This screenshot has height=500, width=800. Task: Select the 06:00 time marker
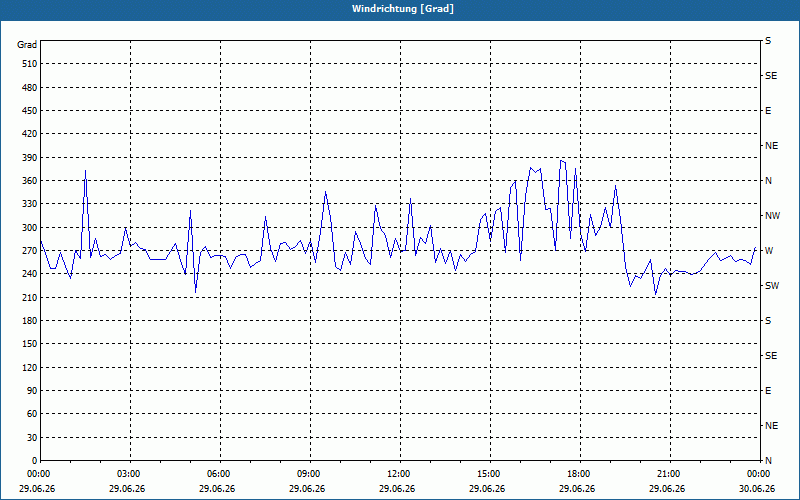pyautogui.click(x=218, y=474)
